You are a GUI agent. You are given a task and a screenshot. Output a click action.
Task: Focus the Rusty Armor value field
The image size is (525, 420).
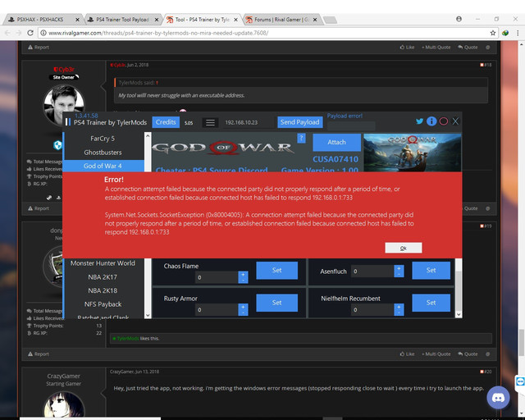tap(217, 310)
